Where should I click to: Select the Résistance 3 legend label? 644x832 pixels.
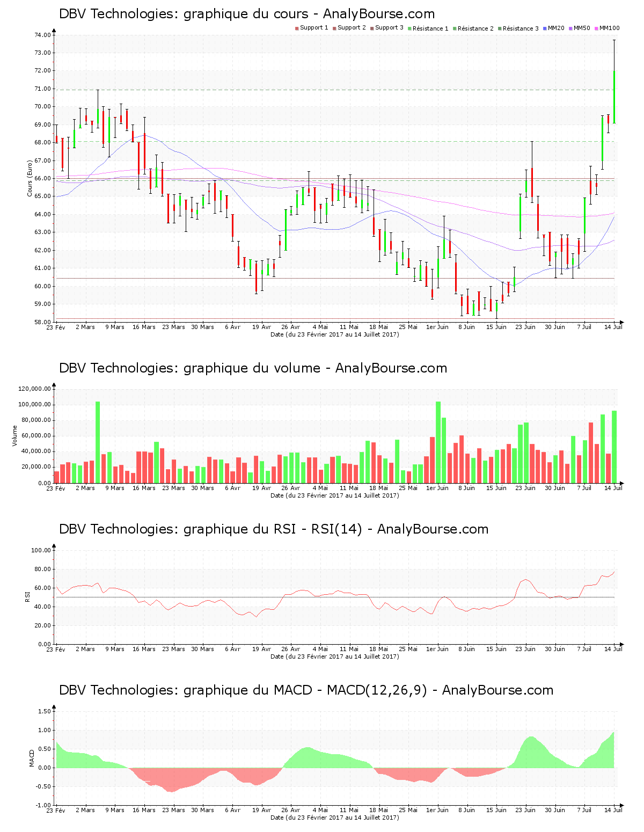[x=521, y=28]
